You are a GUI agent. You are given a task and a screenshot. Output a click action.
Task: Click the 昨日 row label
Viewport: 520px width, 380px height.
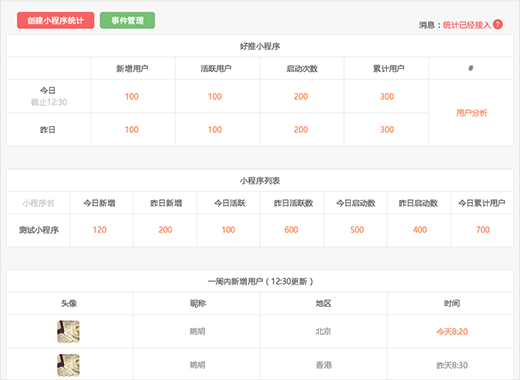(48, 130)
